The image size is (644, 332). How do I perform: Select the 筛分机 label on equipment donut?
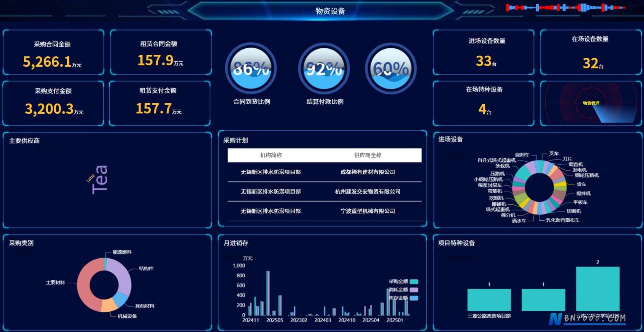coord(508,215)
